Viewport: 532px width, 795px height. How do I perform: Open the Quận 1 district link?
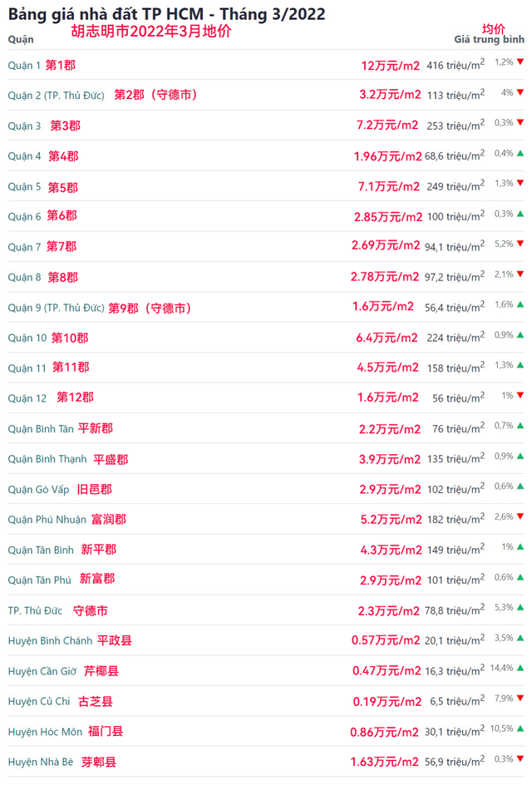(x=24, y=65)
